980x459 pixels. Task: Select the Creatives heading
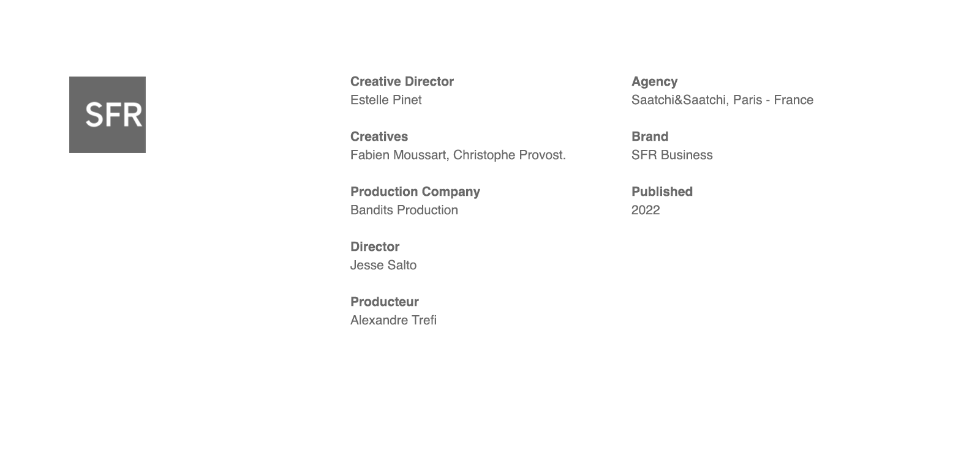[x=379, y=136]
